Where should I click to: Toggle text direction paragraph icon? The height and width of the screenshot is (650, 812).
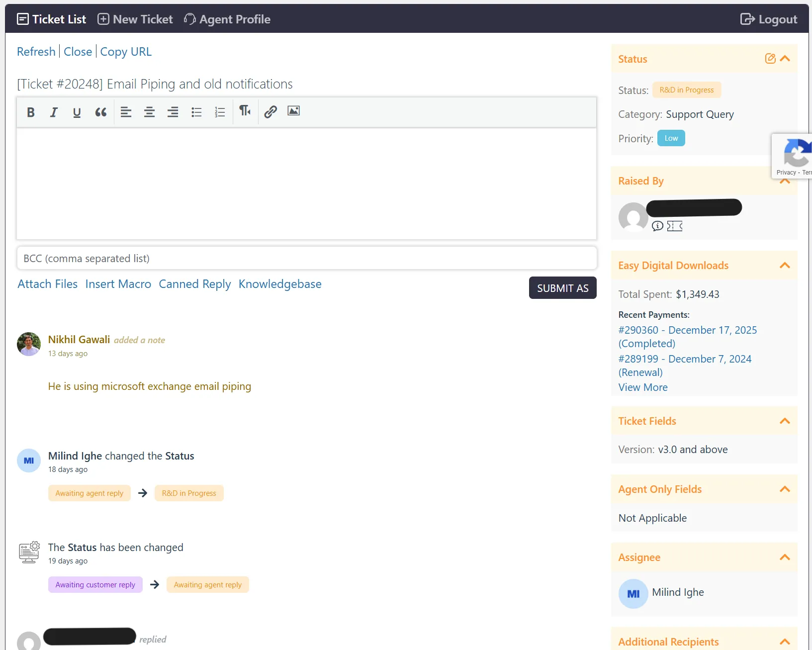[x=245, y=111]
